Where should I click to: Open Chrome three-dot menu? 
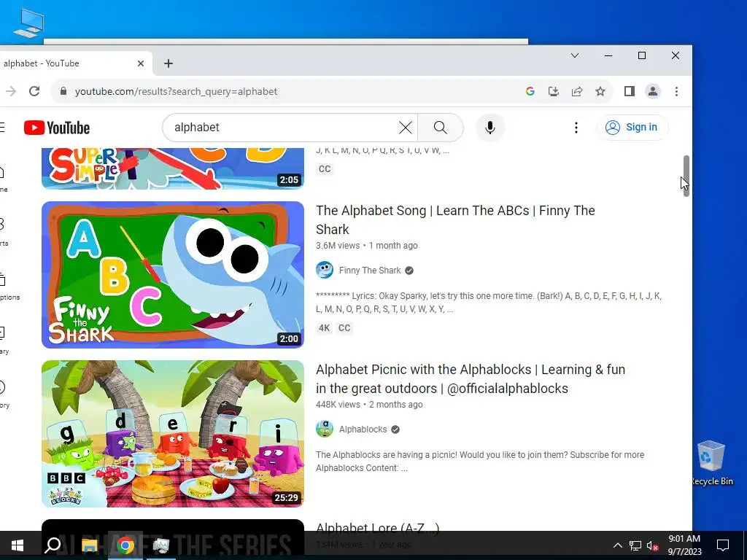point(676,91)
